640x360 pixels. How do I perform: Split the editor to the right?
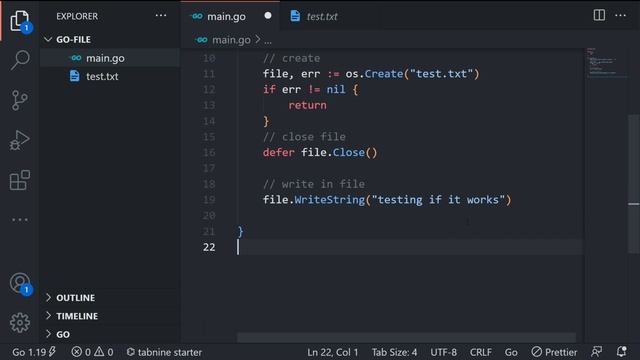click(599, 15)
